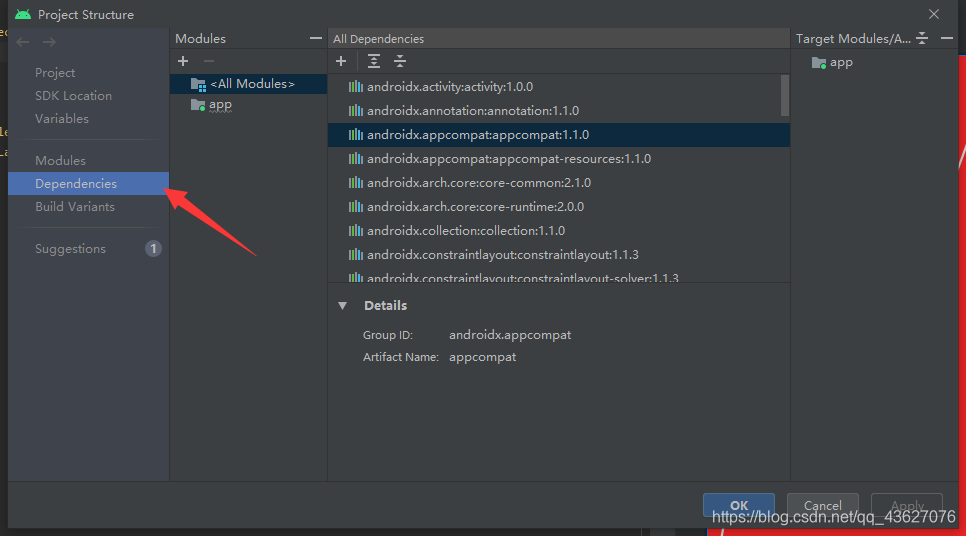This screenshot has height=536, width=966.
Task: Click the forward navigation arrow
Action: (x=49, y=42)
